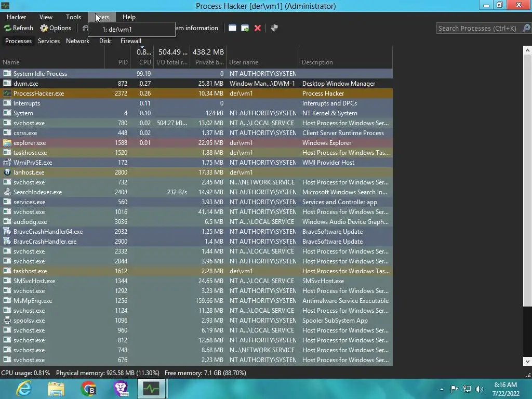Image resolution: width=532 pixels, height=399 pixels.
Task: Click the Antimalware Service Executable description
Action: pos(345,301)
